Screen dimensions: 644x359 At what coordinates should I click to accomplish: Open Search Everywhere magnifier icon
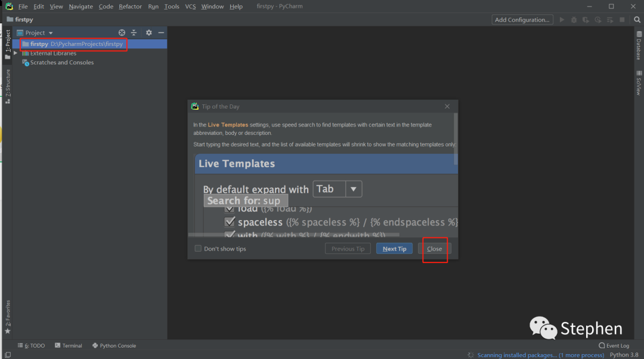click(637, 20)
